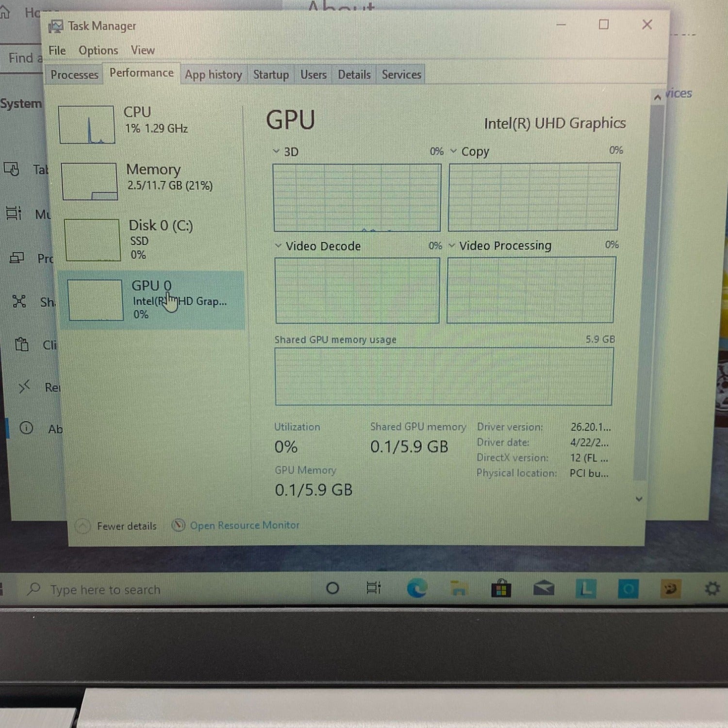Launch Microsoft Store from taskbar
The width and height of the screenshot is (728, 728).
point(501,589)
